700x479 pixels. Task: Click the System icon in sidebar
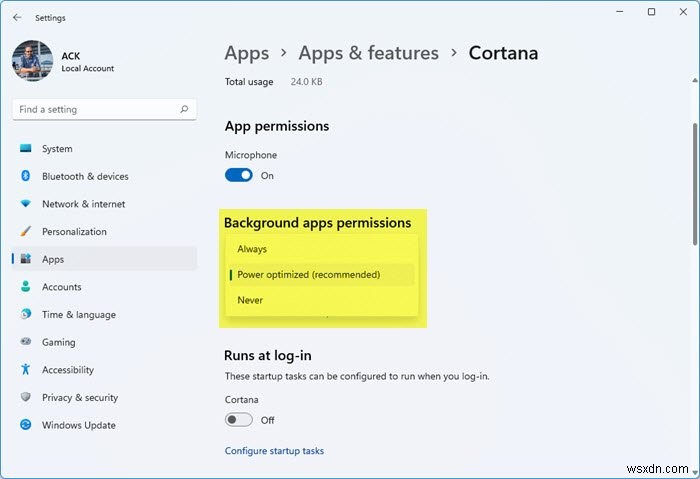coord(26,149)
